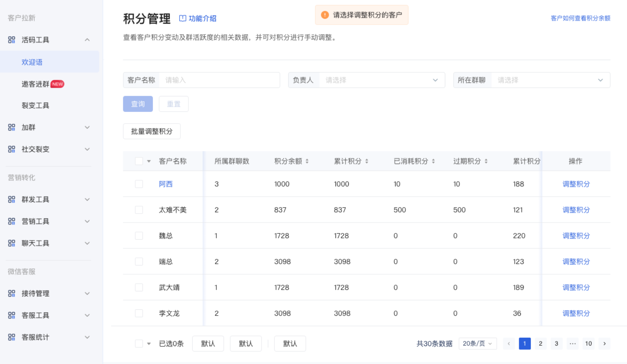Image resolution: width=627 pixels, height=364 pixels.
Task: Open the 接待管理 sidebar menu
Action: point(49,293)
